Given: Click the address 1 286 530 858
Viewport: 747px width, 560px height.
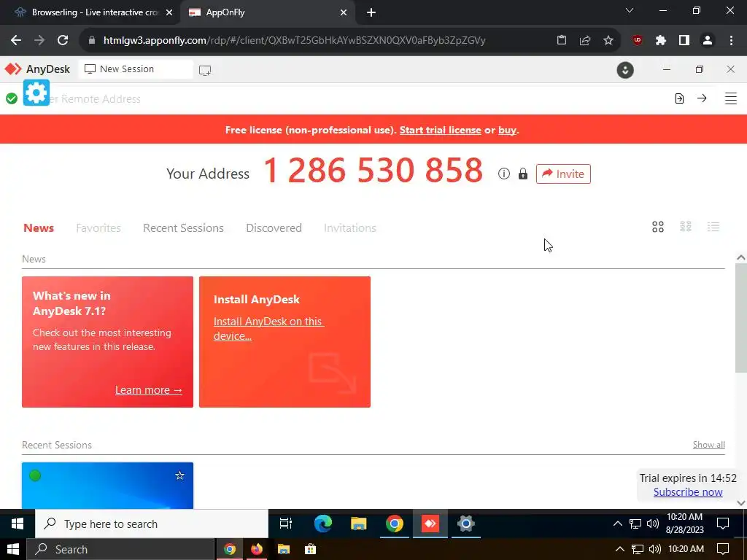Looking at the screenshot, I should [x=373, y=171].
